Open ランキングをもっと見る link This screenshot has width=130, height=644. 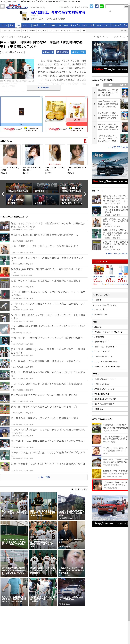[118, 147]
